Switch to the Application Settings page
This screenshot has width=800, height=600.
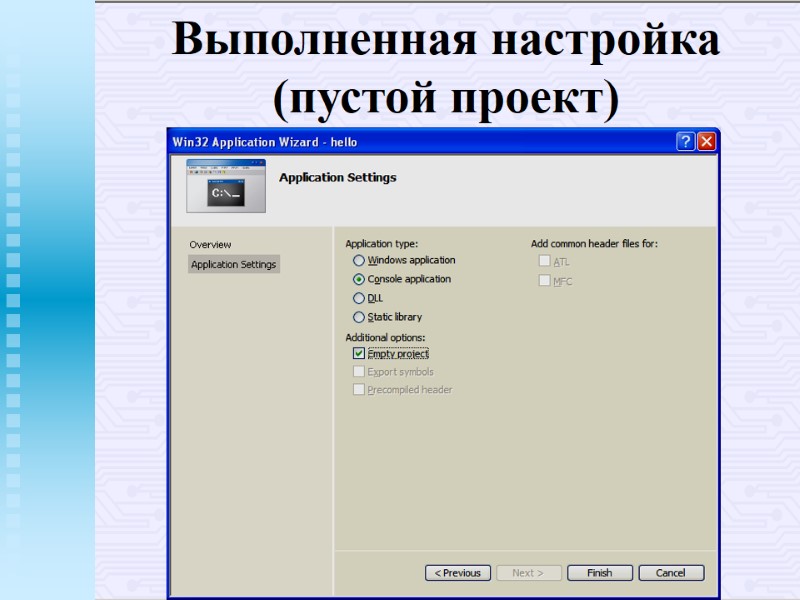click(234, 264)
